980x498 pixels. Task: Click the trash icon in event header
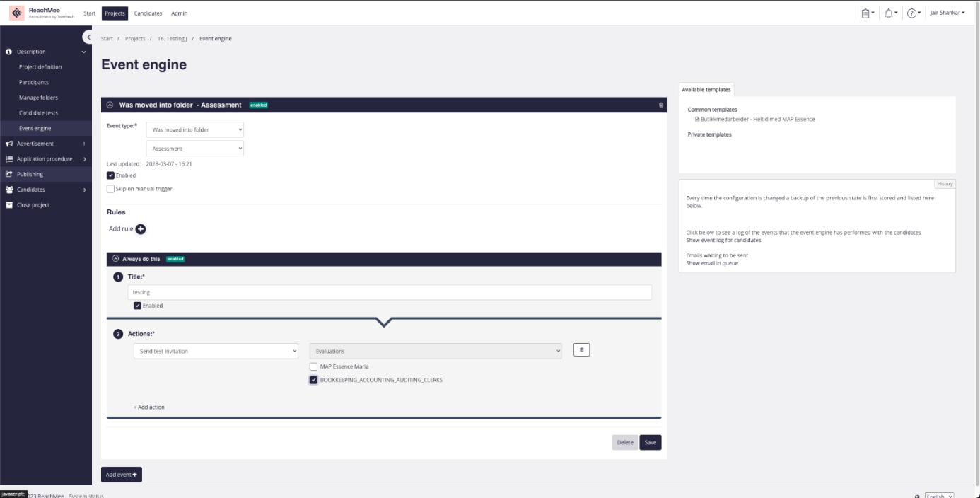[660, 105]
